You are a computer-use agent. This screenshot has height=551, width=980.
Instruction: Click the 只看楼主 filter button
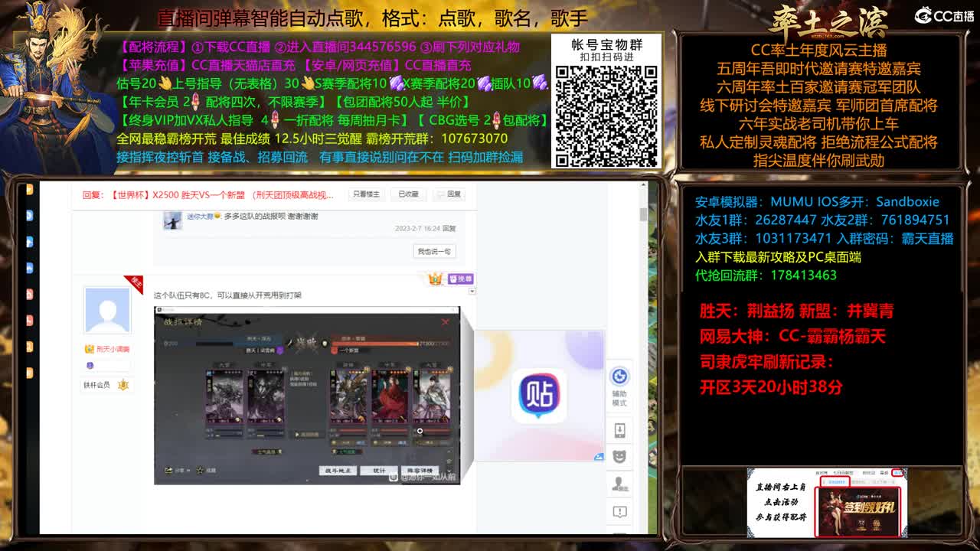366,194
